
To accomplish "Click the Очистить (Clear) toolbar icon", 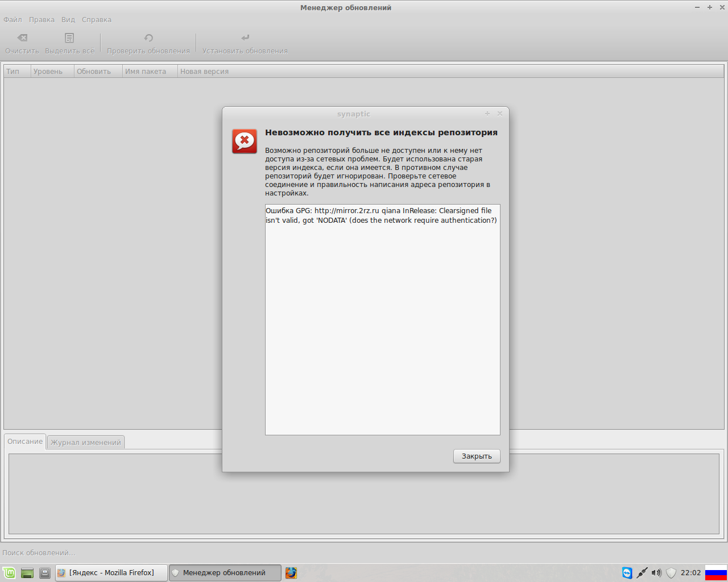I will [22, 38].
